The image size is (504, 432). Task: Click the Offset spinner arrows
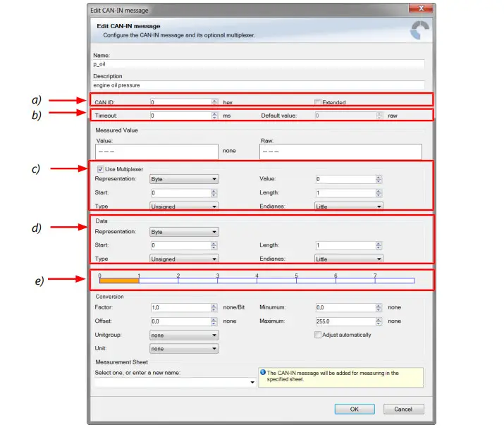coord(214,321)
